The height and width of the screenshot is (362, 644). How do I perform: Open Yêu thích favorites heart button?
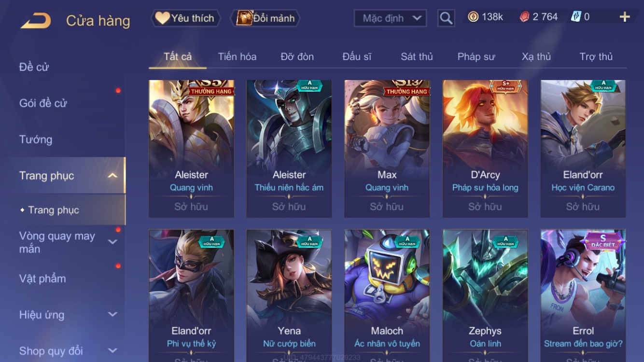pyautogui.click(x=185, y=18)
